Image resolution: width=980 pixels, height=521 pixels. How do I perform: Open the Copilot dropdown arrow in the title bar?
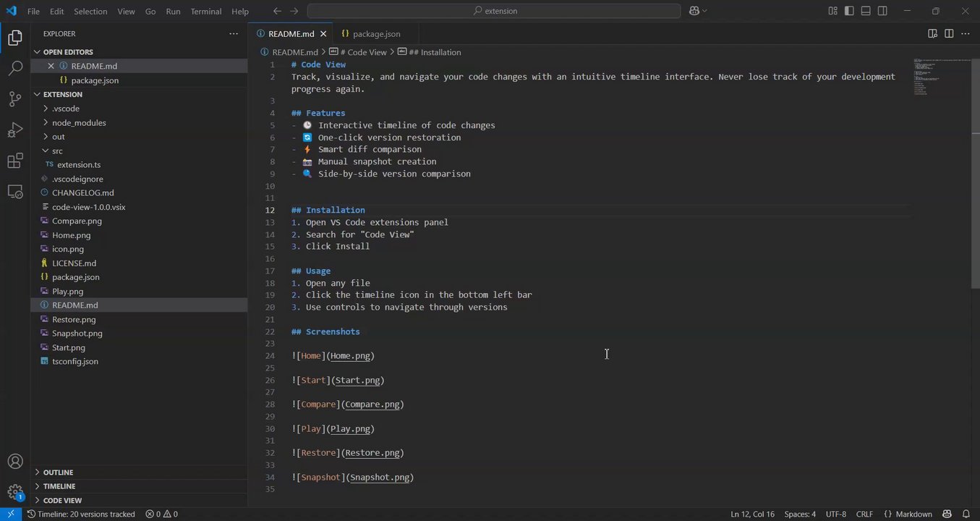(x=704, y=11)
